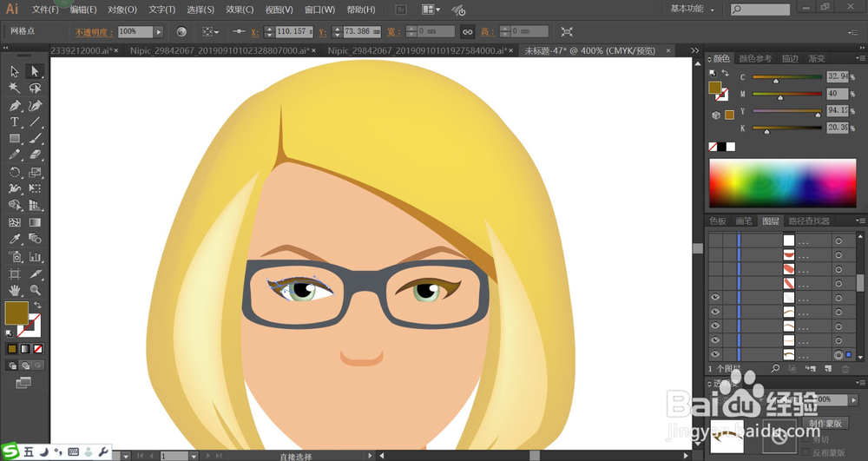868x461 pixels.
Task: Set toolbox paint to None (red slash)
Action: (x=38, y=349)
